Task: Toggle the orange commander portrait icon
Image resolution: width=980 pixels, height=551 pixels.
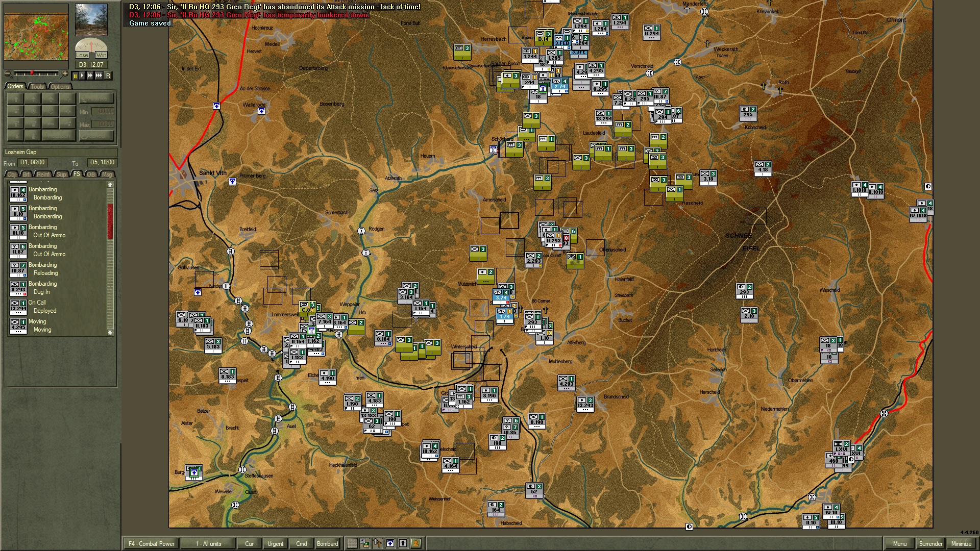Action: 415,543
